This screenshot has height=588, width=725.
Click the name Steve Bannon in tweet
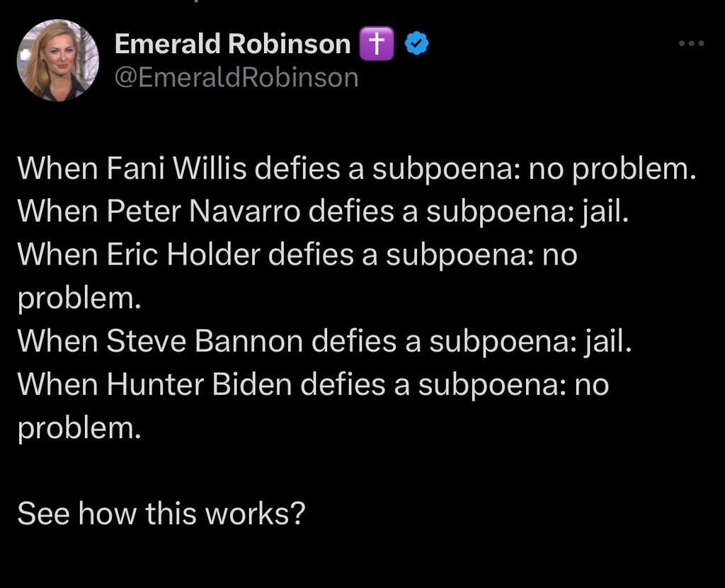click(x=204, y=342)
